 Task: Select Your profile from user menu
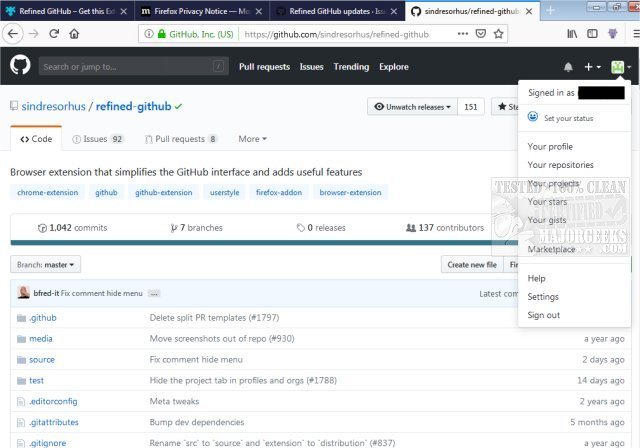pos(550,146)
